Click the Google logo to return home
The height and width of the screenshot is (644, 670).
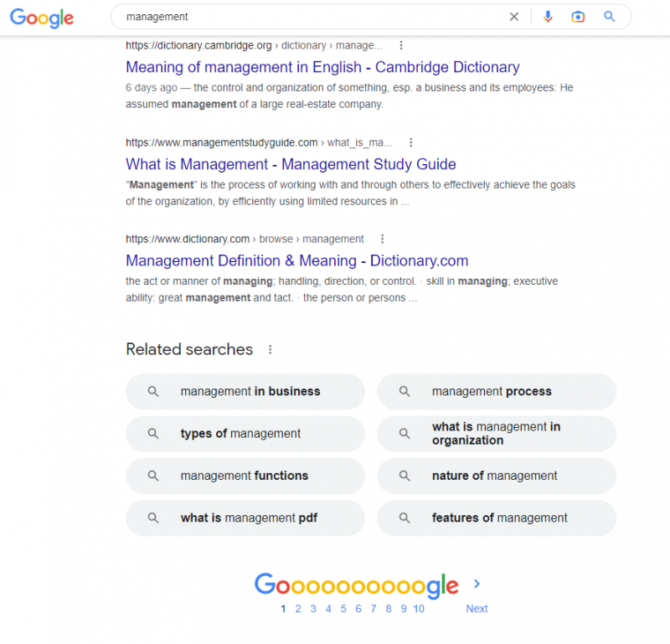click(x=41, y=18)
